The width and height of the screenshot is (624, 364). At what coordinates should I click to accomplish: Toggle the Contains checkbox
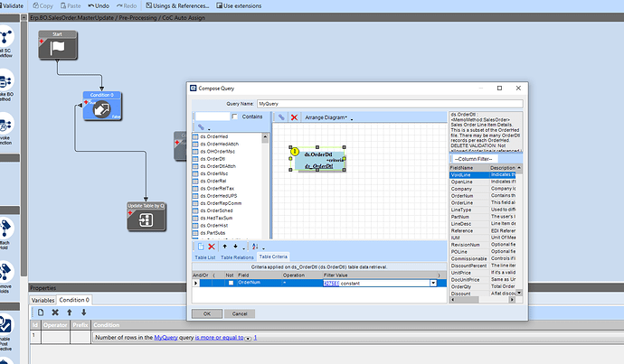coord(236,117)
